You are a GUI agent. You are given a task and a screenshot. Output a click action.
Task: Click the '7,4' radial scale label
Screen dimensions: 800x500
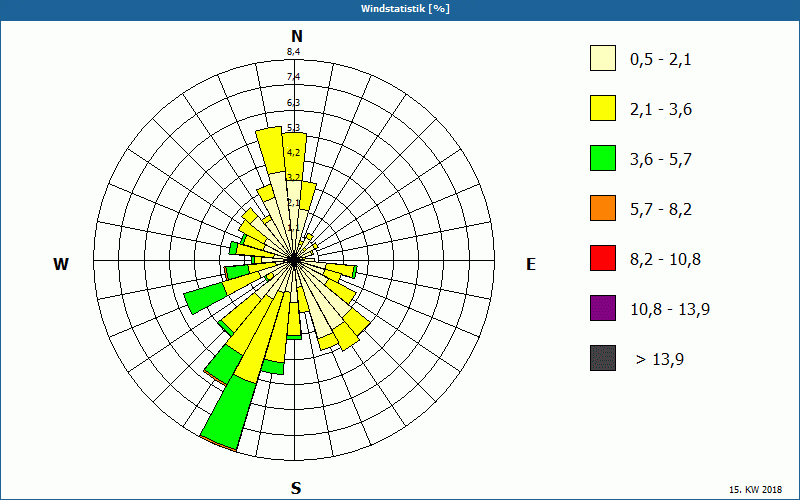(293, 77)
